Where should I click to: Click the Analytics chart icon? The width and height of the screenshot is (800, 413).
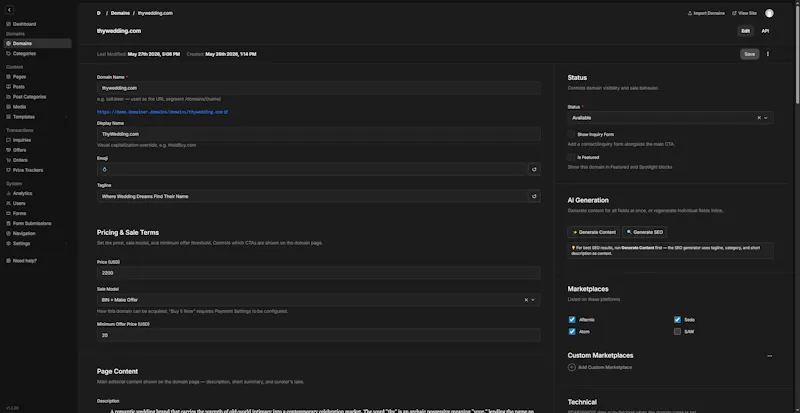tap(8, 193)
